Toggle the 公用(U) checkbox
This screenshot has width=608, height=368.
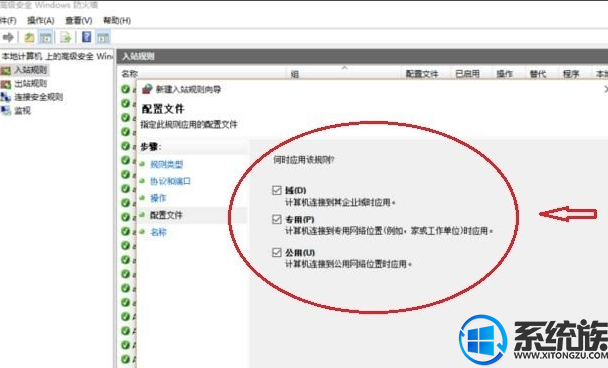(276, 252)
